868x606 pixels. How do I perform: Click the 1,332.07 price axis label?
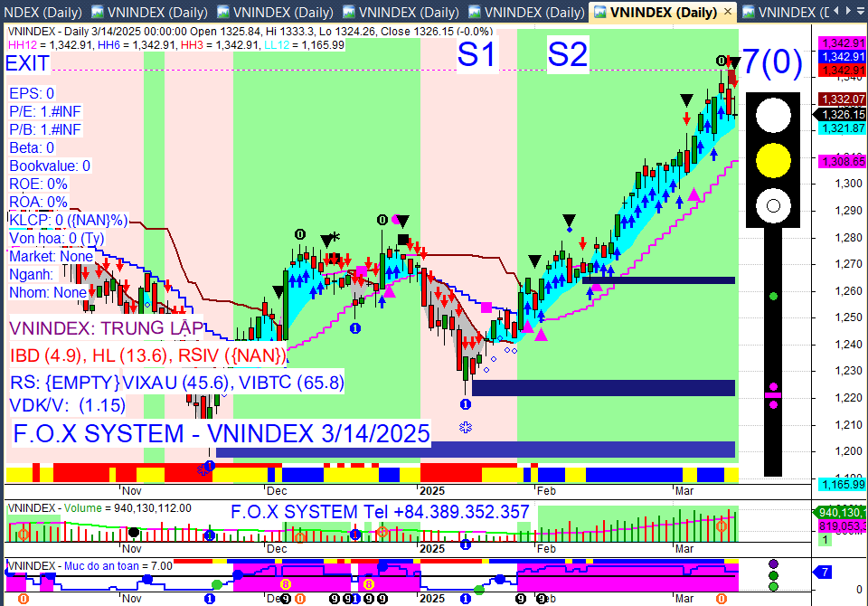pos(843,99)
